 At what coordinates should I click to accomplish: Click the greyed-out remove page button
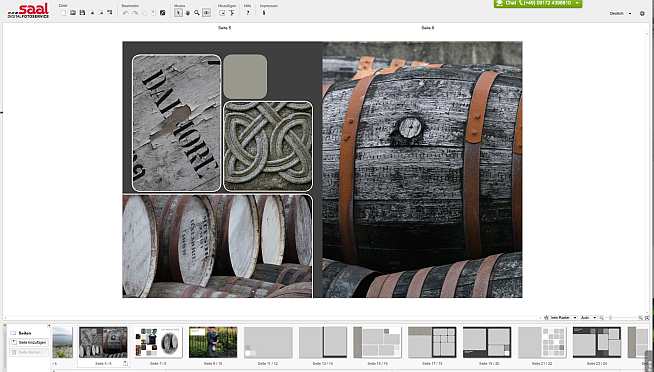coord(29,352)
